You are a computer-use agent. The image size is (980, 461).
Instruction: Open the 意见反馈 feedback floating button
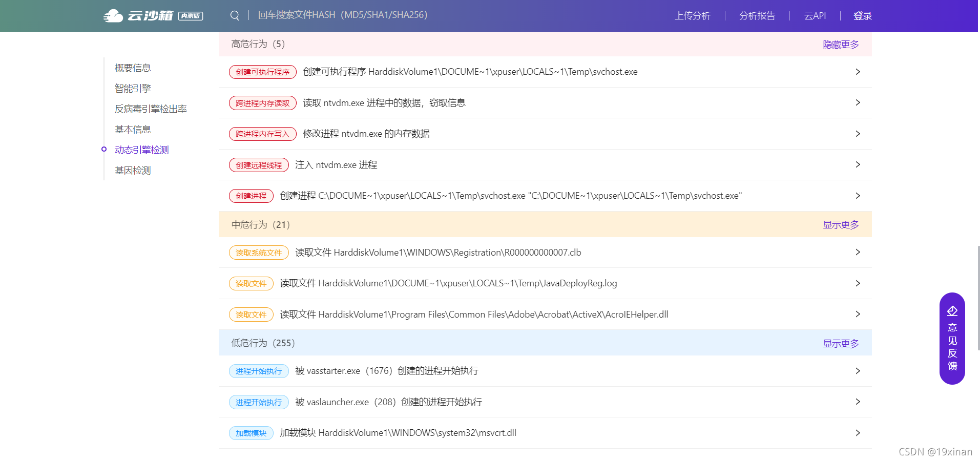point(952,339)
